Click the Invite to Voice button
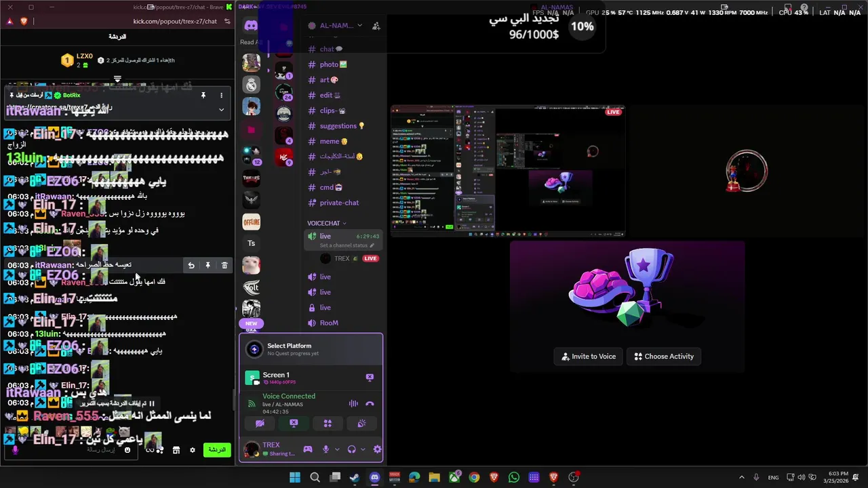The height and width of the screenshot is (488, 868). [589, 357]
